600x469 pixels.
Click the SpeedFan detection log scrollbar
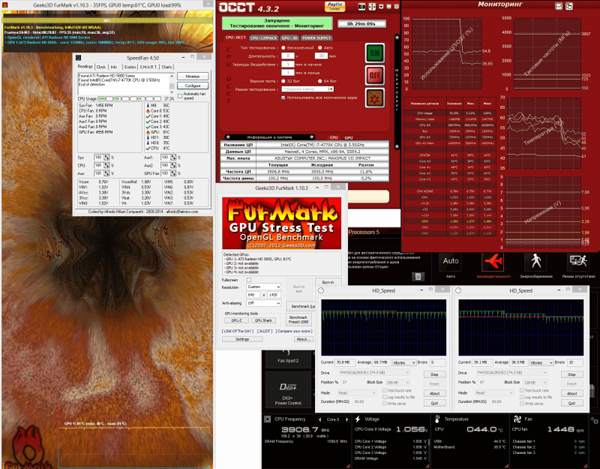pos(172,83)
